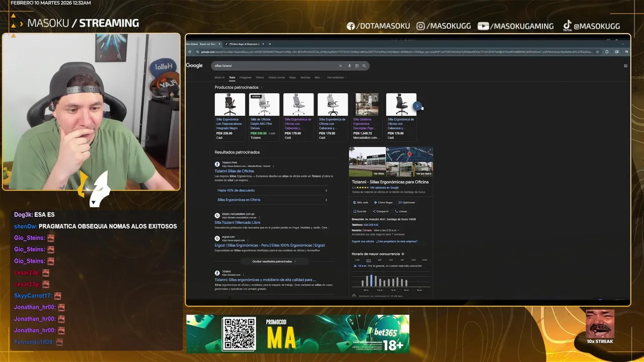
Task: Click the Guardar save button
Action: pos(360,211)
